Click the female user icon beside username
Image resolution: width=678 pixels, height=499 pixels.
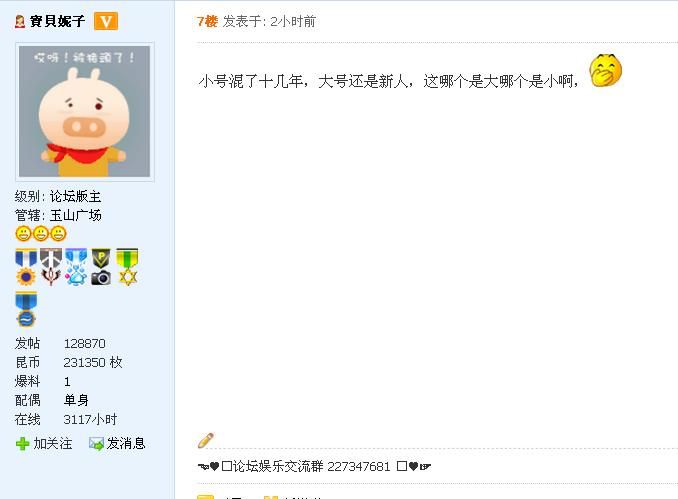19,21
